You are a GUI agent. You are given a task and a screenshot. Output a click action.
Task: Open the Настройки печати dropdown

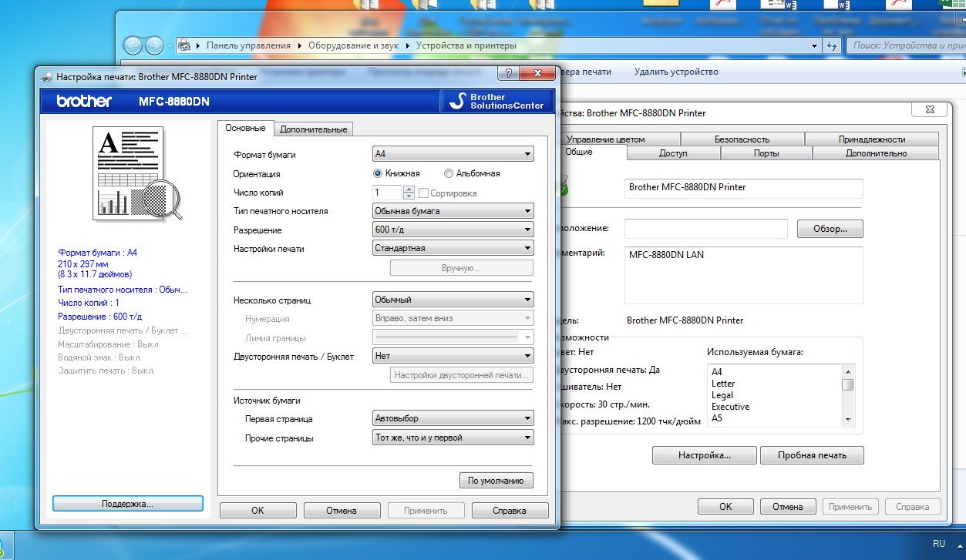coord(453,248)
